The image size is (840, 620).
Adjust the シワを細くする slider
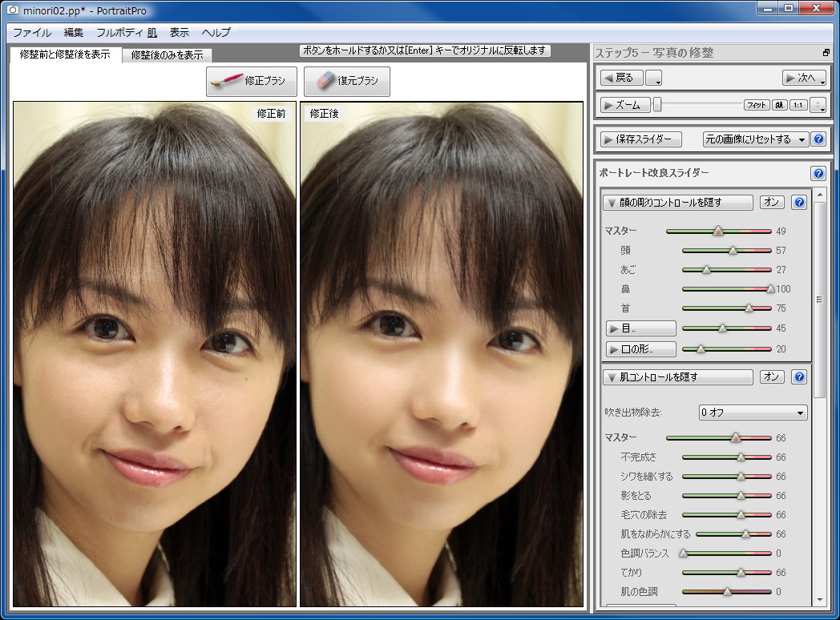point(726,476)
